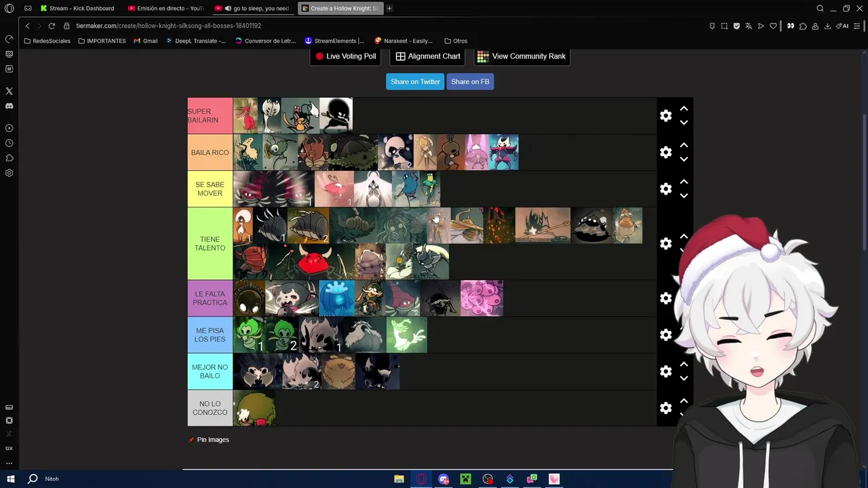Image resolution: width=868 pixels, height=488 pixels.
Task: Open Windows Start menu
Action: click(10, 479)
